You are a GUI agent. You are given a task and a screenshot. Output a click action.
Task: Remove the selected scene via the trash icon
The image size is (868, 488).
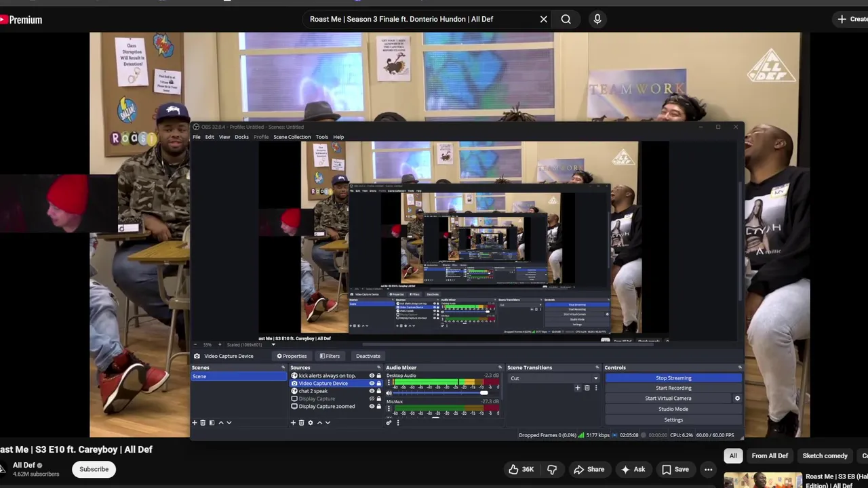tap(203, 423)
